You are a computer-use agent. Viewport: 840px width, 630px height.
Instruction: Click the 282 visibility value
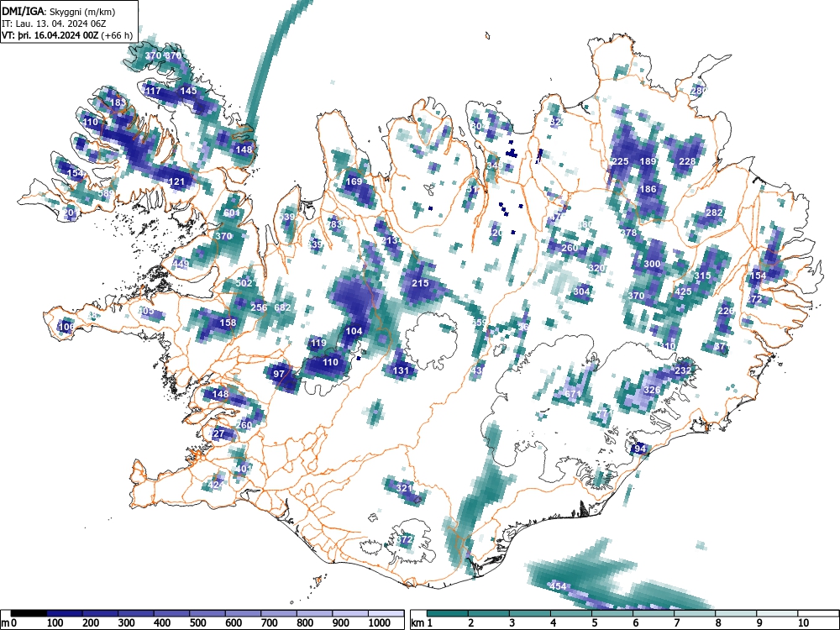pyautogui.click(x=714, y=213)
